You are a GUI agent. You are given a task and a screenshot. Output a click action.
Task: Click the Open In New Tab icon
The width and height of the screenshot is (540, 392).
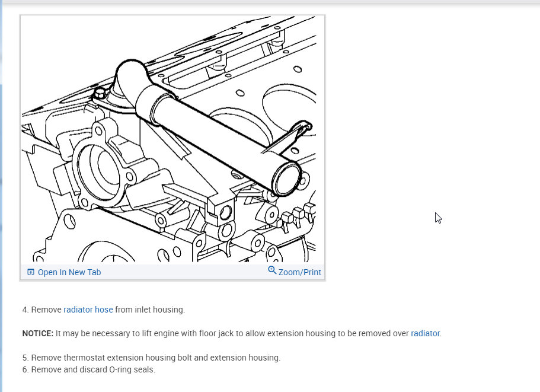[x=31, y=272]
